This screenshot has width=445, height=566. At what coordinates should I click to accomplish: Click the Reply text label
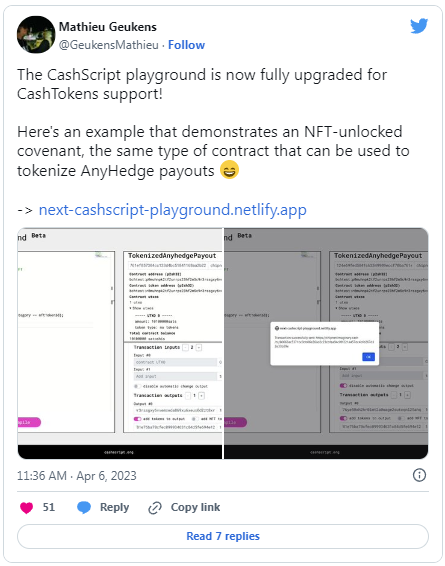click(114, 507)
